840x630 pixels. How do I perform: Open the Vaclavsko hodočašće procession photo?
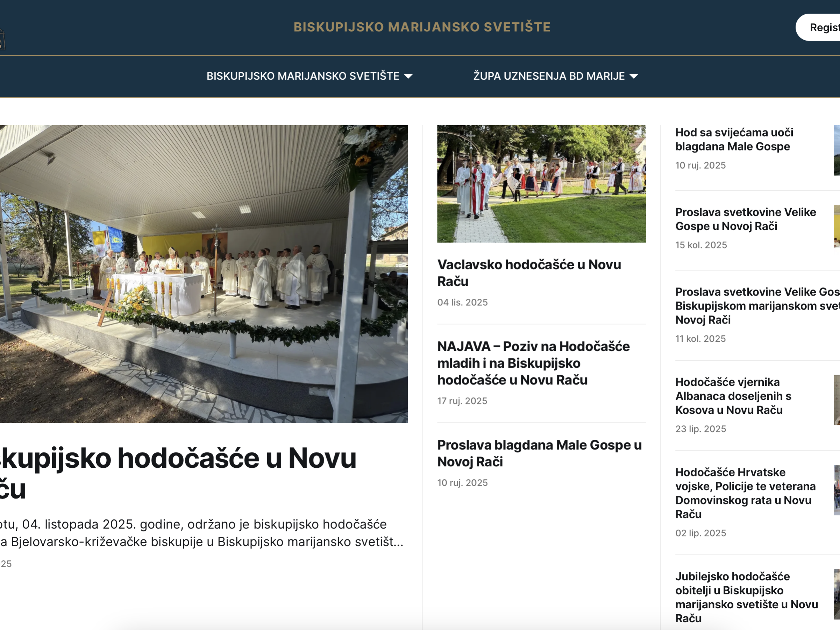541,184
